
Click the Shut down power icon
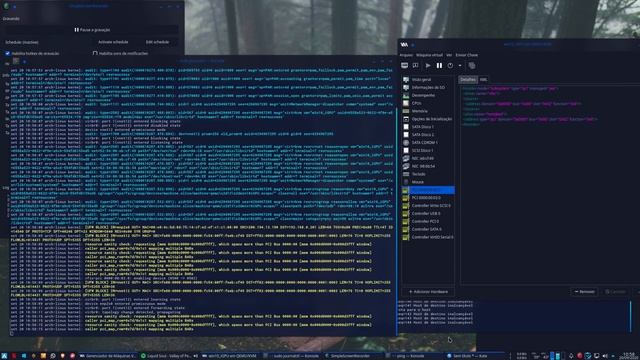pos(450,65)
